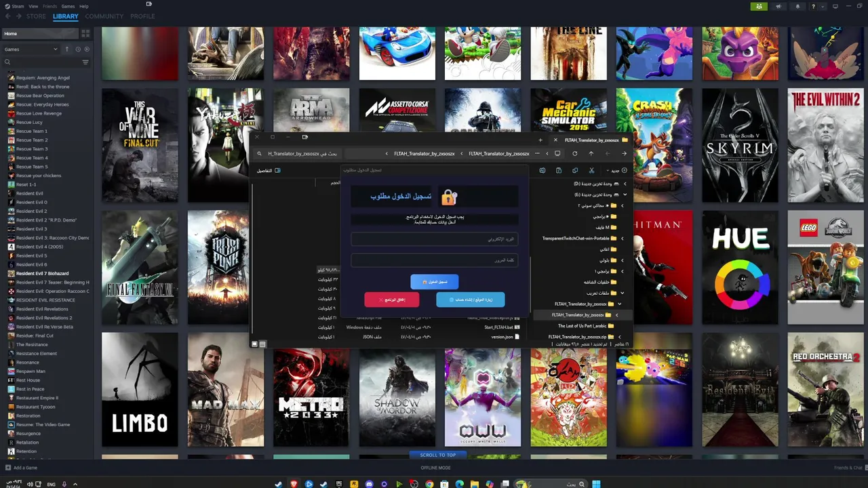Click the visit site / create account button
Viewport: 868px width, 488px height.
[471, 300]
